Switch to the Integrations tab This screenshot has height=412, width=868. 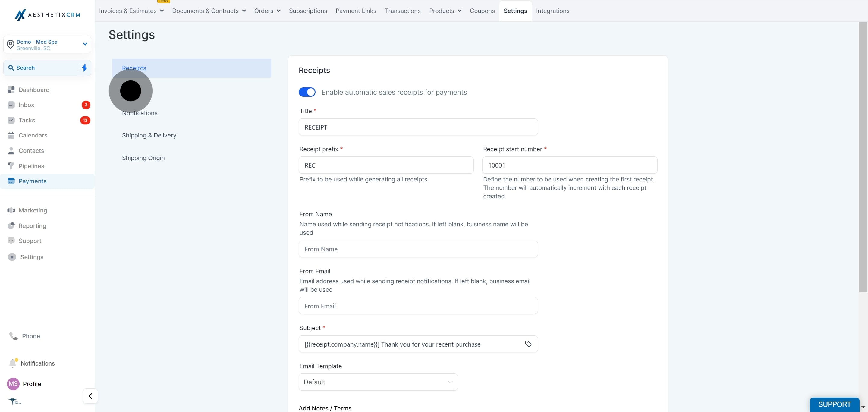point(553,11)
